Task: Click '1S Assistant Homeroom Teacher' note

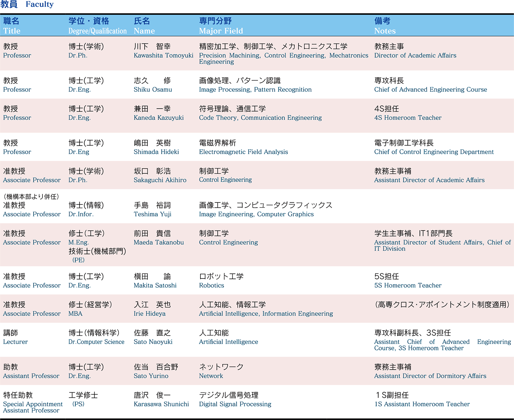Action: pyautogui.click(x=422, y=404)
